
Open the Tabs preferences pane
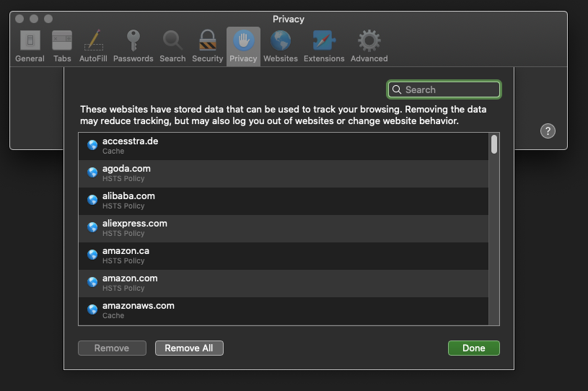[x=62, y=46]
